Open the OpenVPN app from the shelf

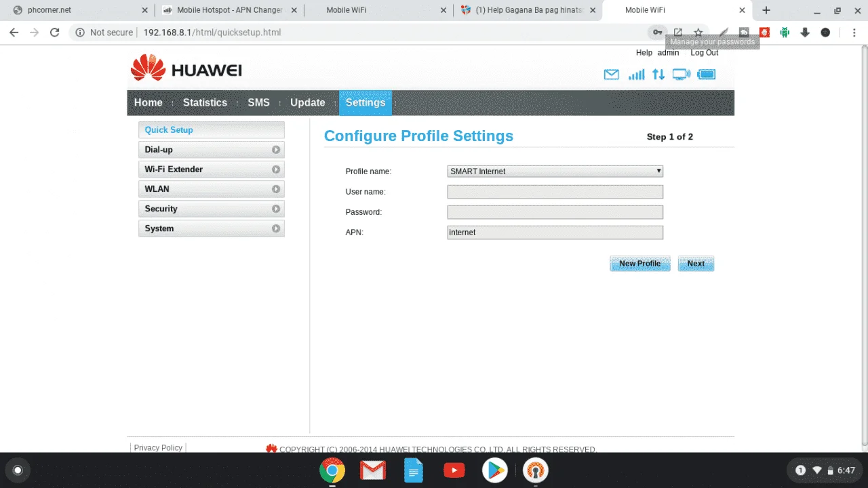point(536,470)
